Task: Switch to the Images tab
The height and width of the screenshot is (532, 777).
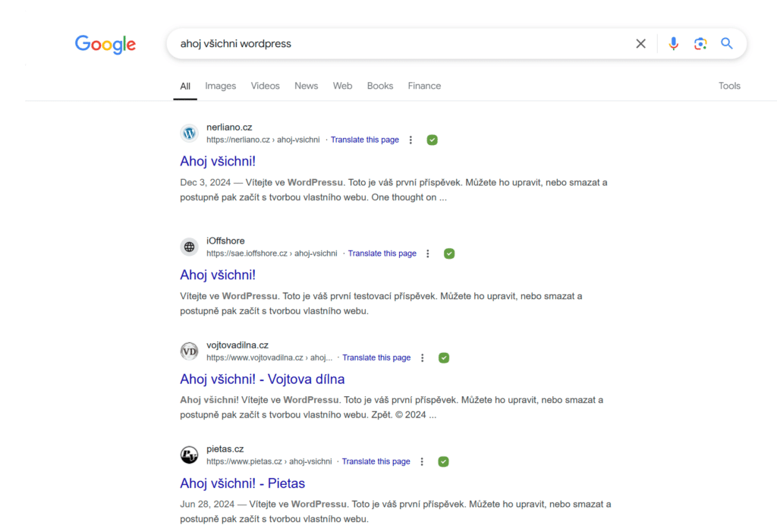Action: pyautogui.click(x=221, y=86)
